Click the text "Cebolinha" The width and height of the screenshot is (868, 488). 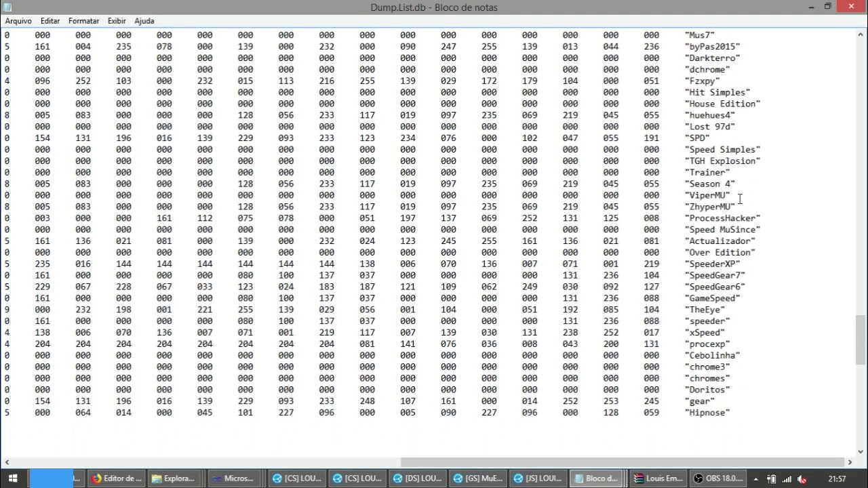712,355
